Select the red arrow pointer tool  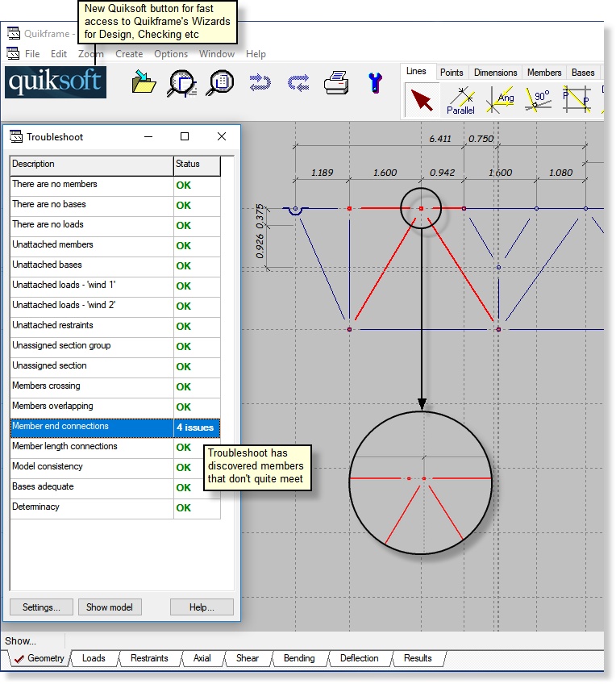pyautogui.click(x=422, y=100)
